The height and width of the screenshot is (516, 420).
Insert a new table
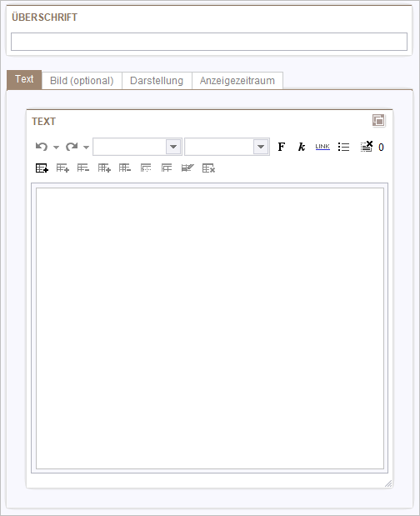(x=42, y=168)
